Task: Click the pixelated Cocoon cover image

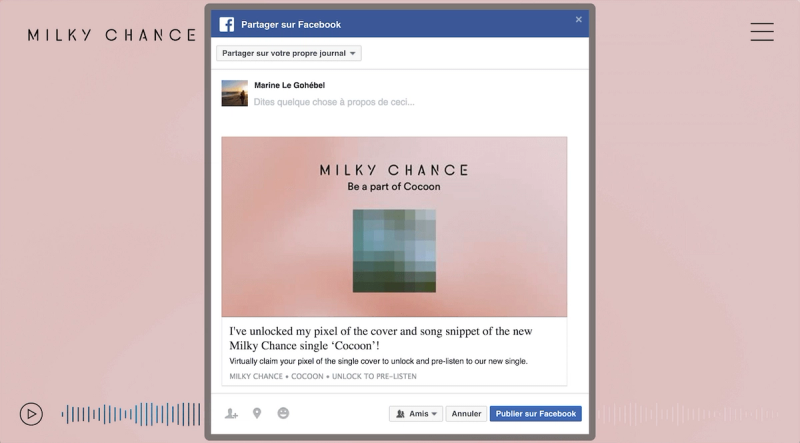Action: pos(394,251)
